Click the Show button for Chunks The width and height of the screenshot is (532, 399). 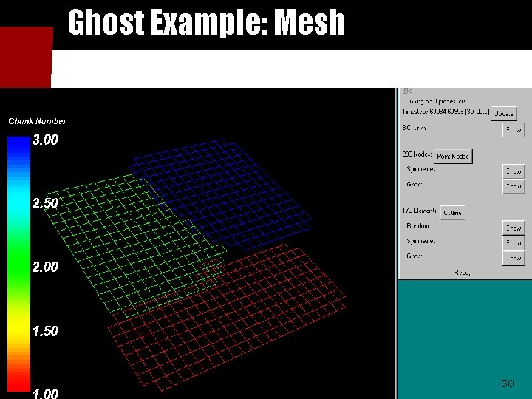514,129
